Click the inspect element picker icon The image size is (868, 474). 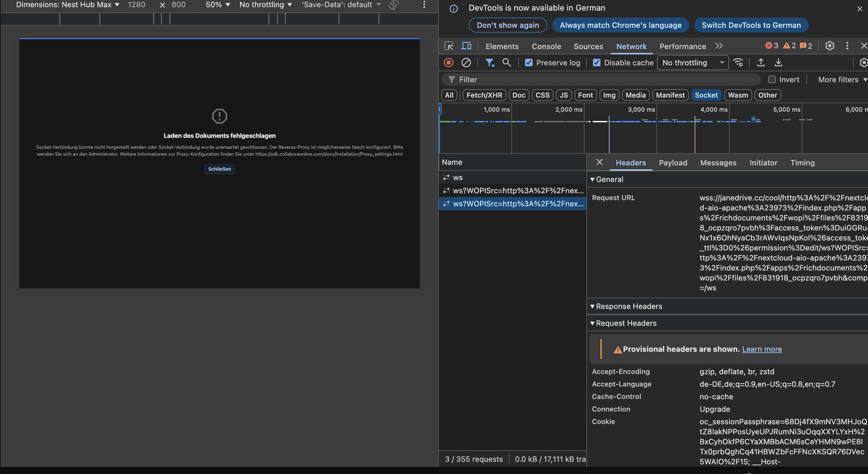[x=448, y=46]
